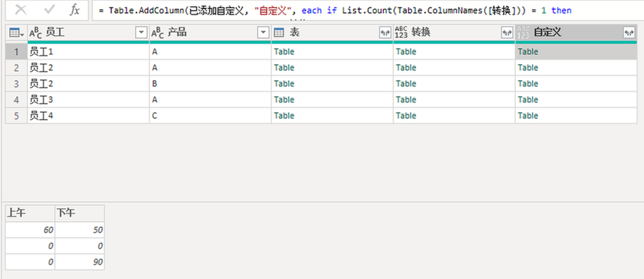Click the ABC type icon of 产品 column
Image resolution: width=644 pixels, height=279 pixels.
(158, 33)
